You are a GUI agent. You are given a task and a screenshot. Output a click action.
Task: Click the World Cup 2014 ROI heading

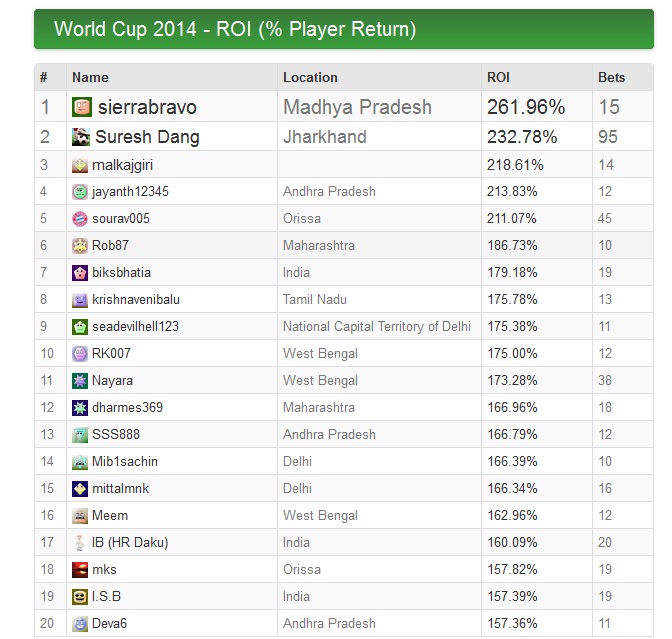click(x=235, y=29)
